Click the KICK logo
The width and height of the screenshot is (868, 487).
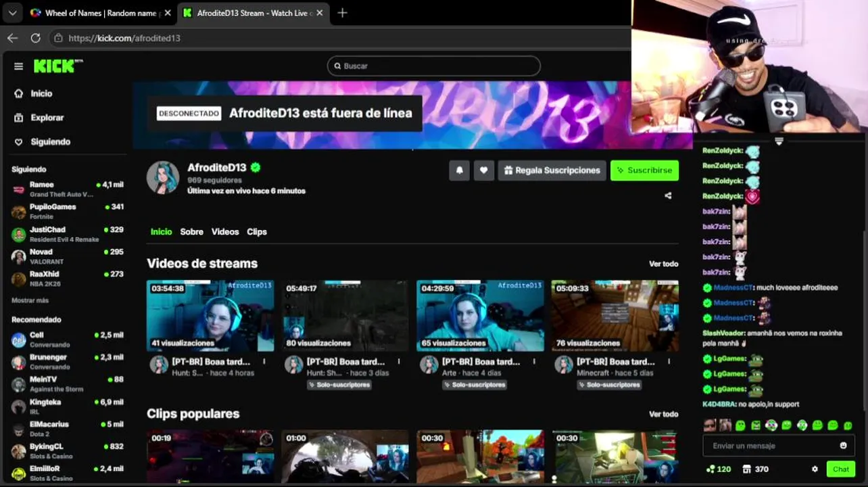[x=57, y=66]
